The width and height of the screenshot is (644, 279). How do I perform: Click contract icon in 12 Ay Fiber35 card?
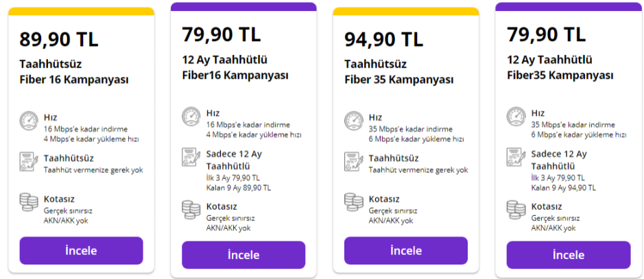(516, 158)
